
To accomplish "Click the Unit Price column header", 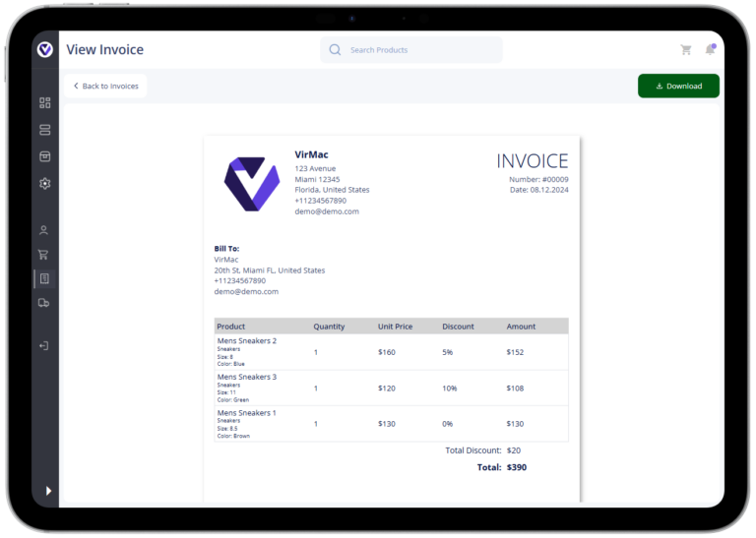I will click(395, 327).
